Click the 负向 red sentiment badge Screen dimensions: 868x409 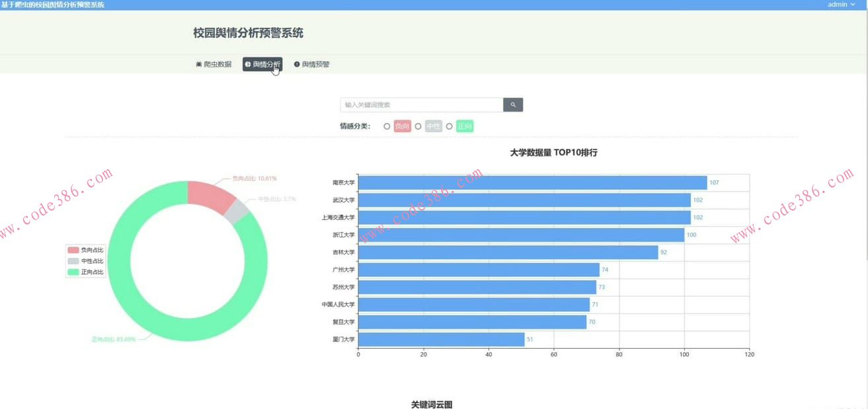401,126
